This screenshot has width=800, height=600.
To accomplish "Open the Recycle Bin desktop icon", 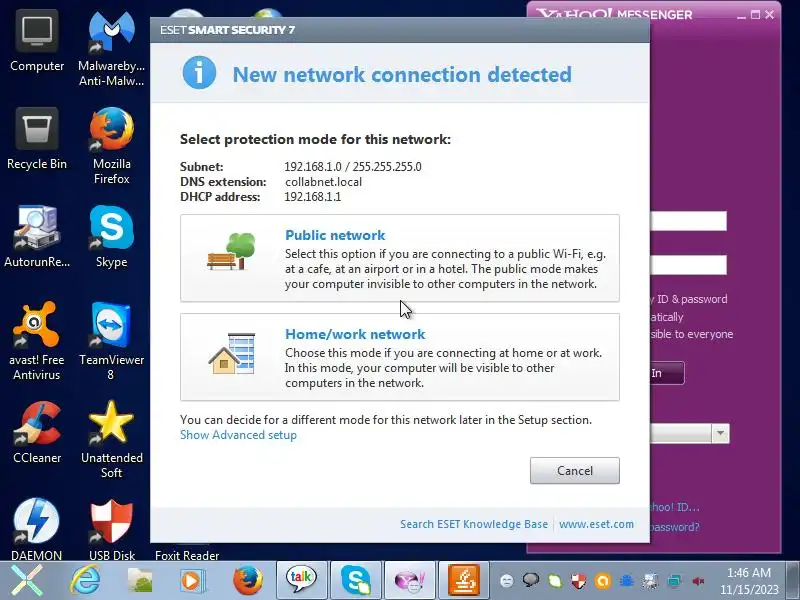I will tap(37, 139).
